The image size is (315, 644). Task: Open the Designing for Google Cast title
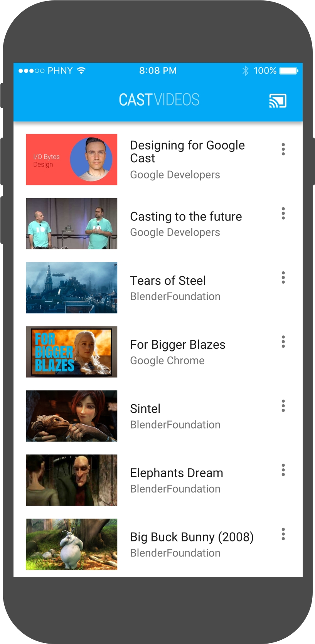(x=187, y=151)
